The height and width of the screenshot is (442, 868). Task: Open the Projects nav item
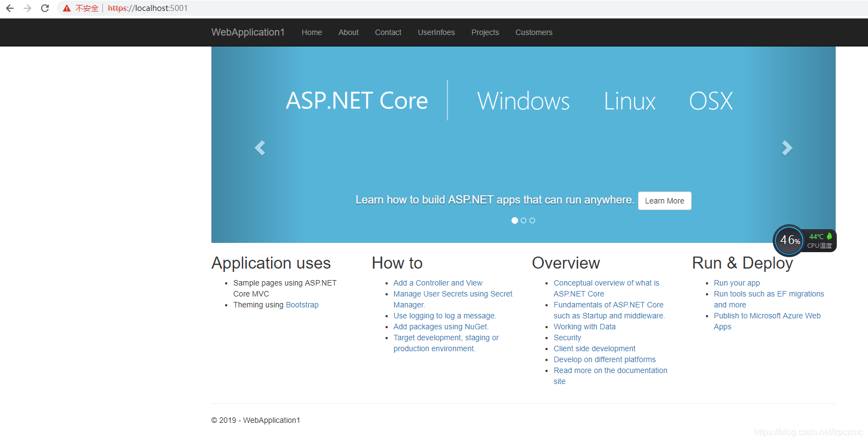click(x=485, y=32)
